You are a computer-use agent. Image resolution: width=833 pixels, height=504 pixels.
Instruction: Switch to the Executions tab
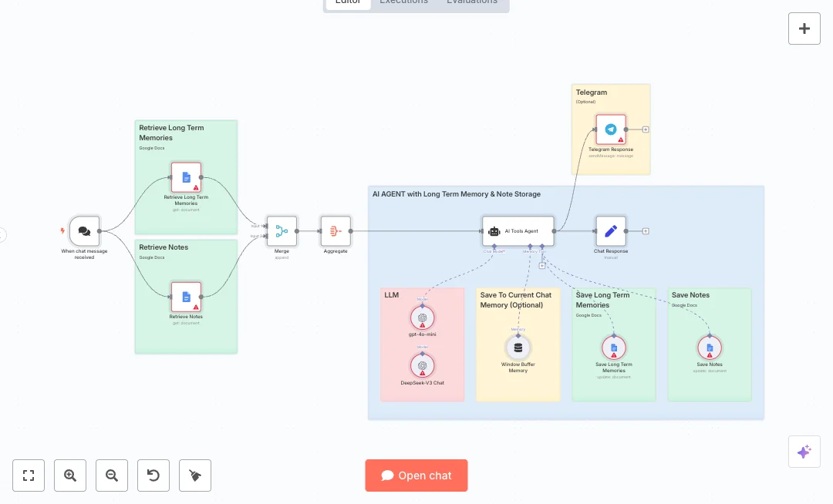pyautogui.click(x=403, y=2)
